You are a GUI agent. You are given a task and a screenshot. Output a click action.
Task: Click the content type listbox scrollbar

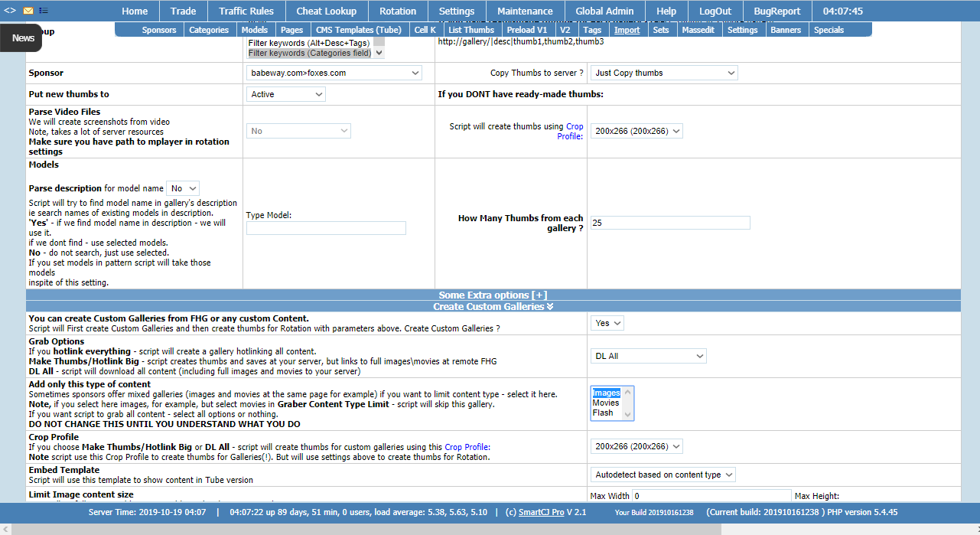click(x=628, y=403)
